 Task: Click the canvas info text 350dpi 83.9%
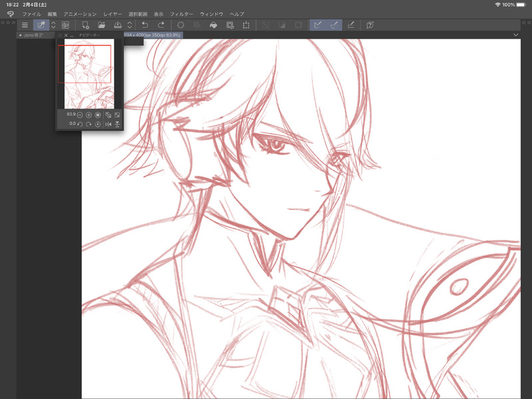click(166, 35)
